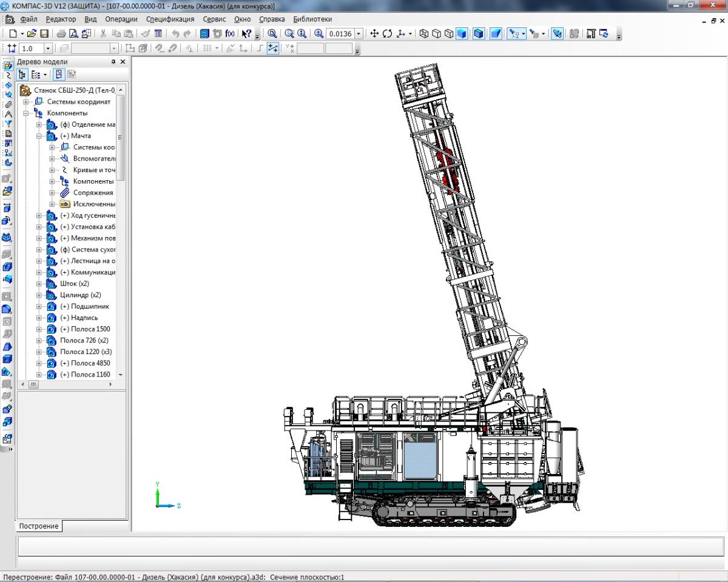Viewport: 728px width, 582px height.
Task: Open the Спецификация menu
Action: (170, 19)
